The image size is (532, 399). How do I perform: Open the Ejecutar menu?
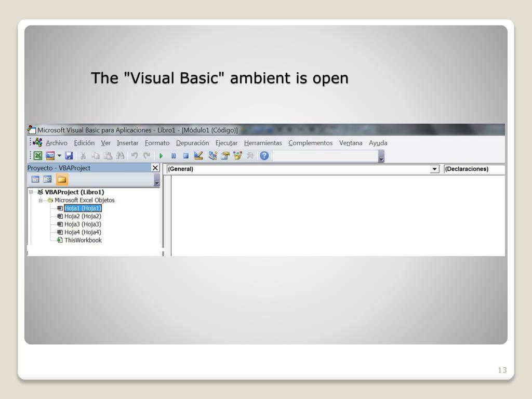[x=227, y=143]
